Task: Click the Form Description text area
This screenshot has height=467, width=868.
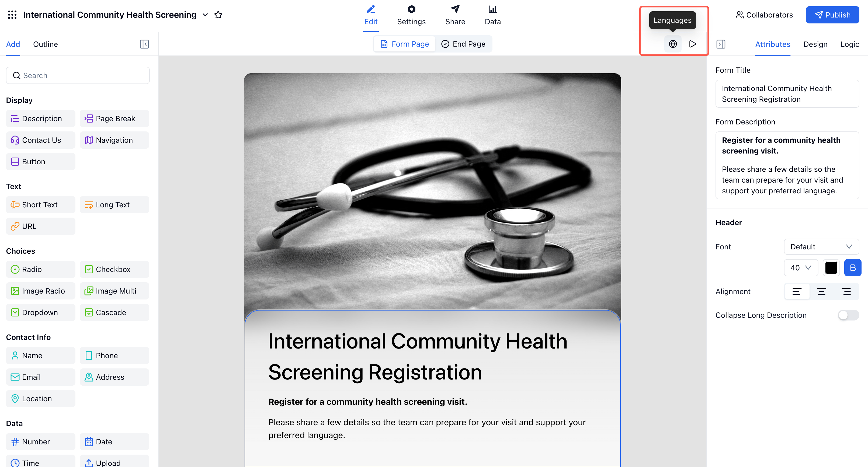Action: (787, 165)
